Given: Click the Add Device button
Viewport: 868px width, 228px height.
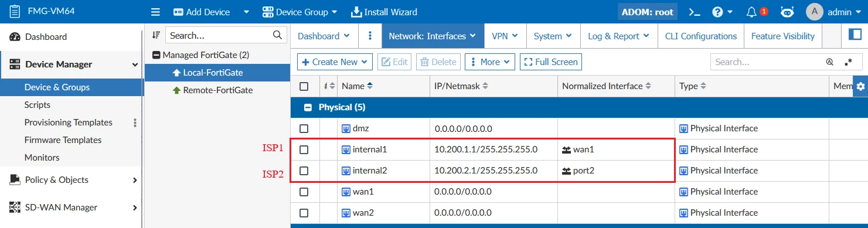Looking at the screenshot, I should tap(201, 12).
